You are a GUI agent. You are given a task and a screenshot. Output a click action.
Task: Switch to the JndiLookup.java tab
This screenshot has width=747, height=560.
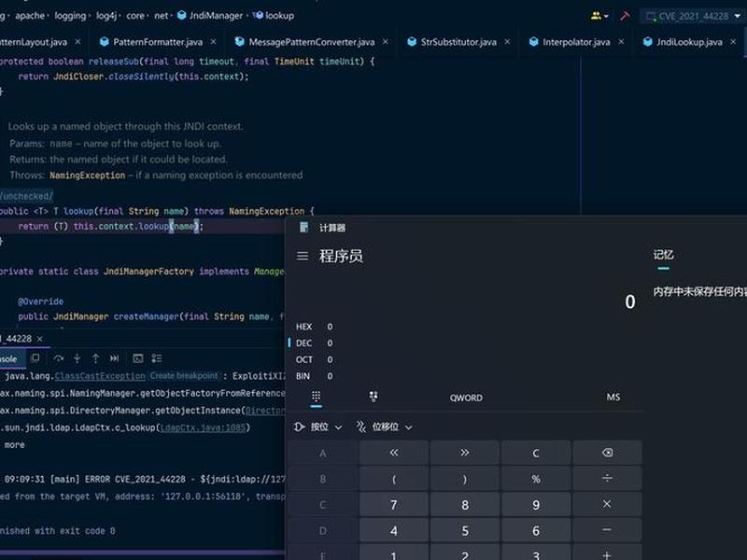689,42
